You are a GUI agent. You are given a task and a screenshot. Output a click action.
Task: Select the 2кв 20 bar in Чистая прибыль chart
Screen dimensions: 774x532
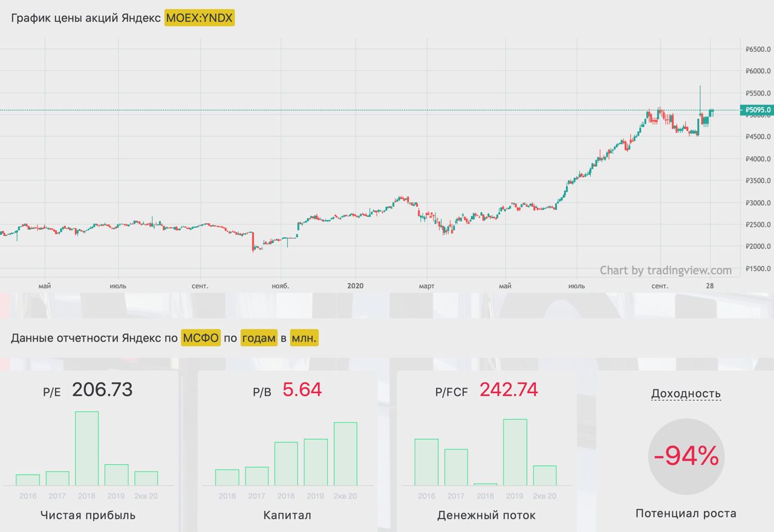[x=146, y=478]
